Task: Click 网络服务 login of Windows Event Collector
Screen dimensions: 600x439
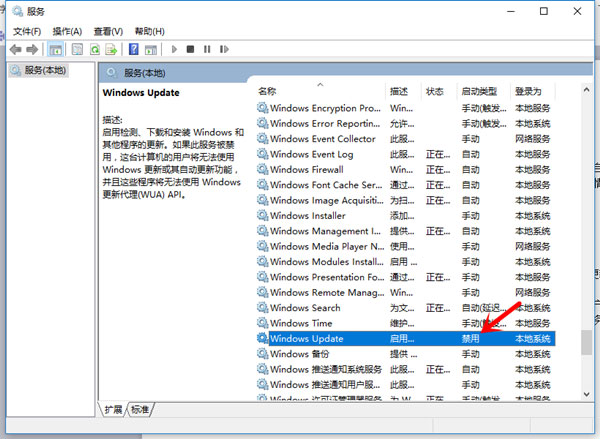Action: pos(532,139)
